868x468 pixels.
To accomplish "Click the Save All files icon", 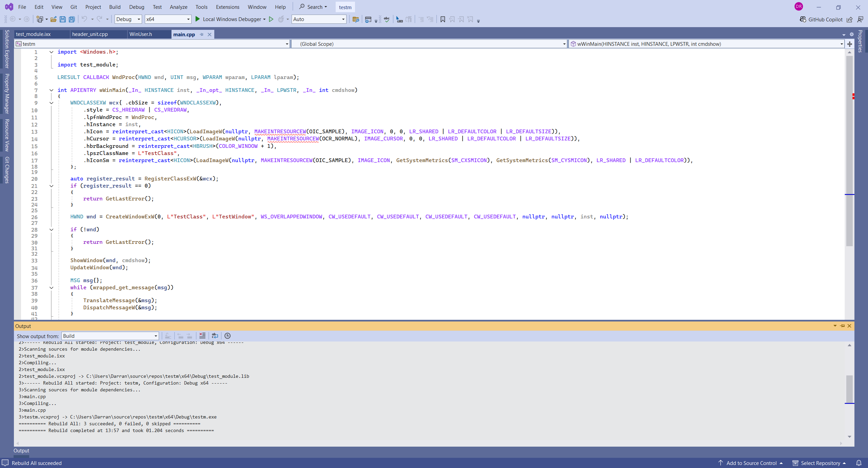I will (x=72, y=20).
